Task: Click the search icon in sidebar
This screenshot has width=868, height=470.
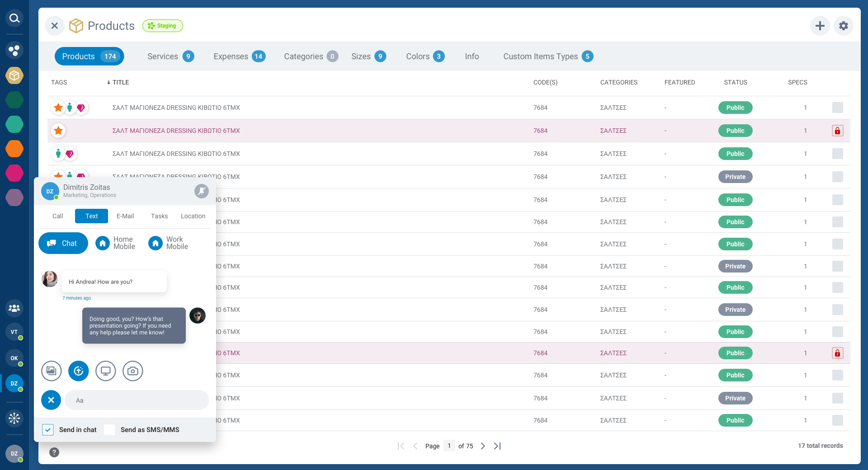Action: click(x=14, y=18)
